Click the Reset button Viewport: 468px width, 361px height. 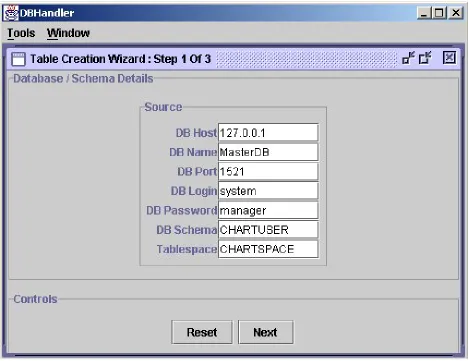202,332
